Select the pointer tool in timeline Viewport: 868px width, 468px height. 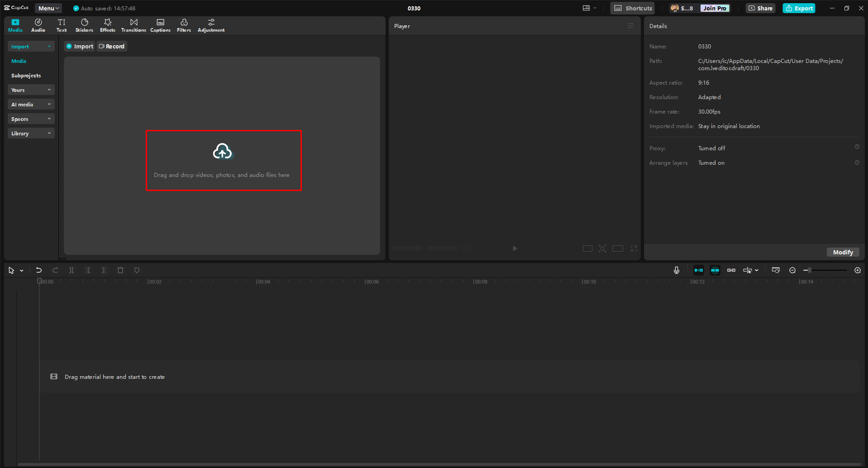click(11, 270)
